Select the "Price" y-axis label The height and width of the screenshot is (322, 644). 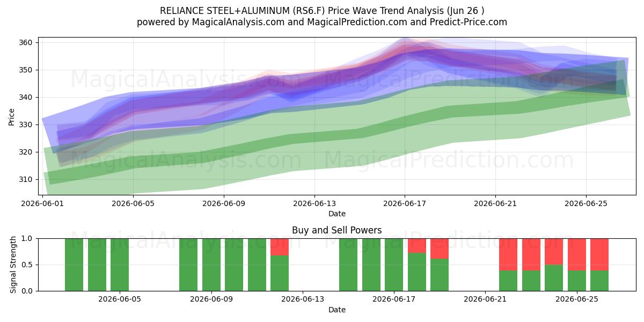click(x=12, y=116)
